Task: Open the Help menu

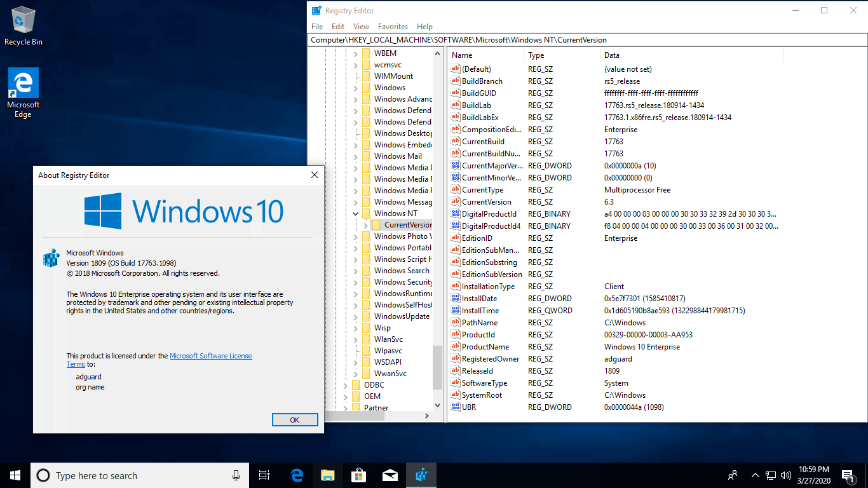Action: coord(424,27)
